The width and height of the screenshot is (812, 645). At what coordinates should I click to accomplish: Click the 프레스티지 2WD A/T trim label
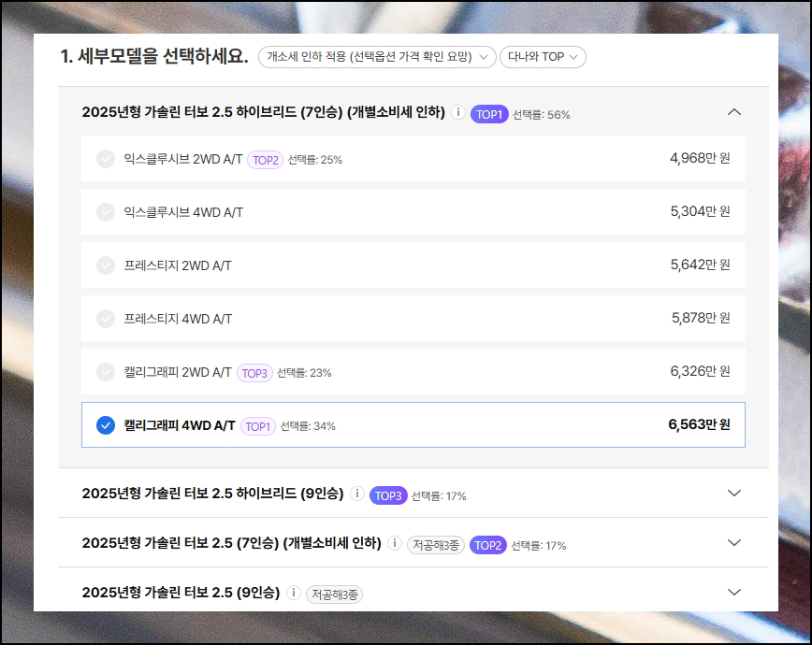178,266
